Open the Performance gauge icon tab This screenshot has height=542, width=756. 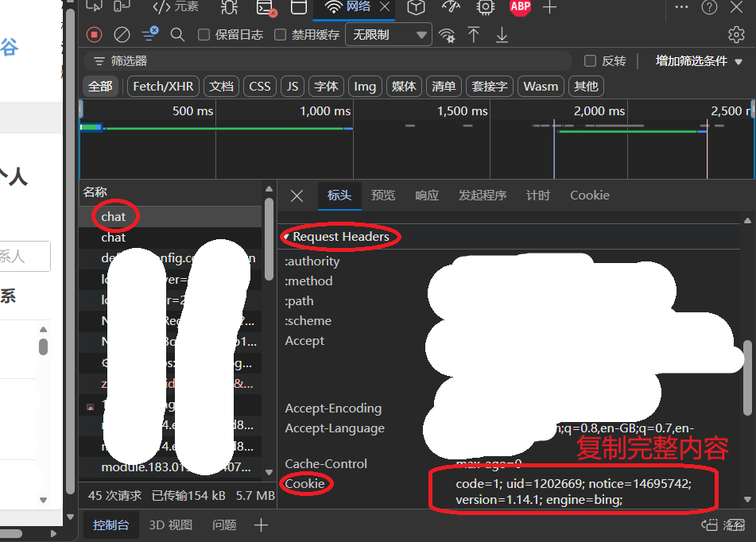pyautogui.click(x=451, y=6)
